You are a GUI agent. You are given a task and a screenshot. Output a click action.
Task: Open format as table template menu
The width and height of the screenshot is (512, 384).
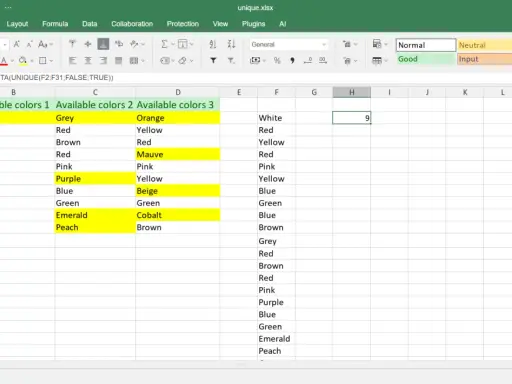[x=380, y=61]
